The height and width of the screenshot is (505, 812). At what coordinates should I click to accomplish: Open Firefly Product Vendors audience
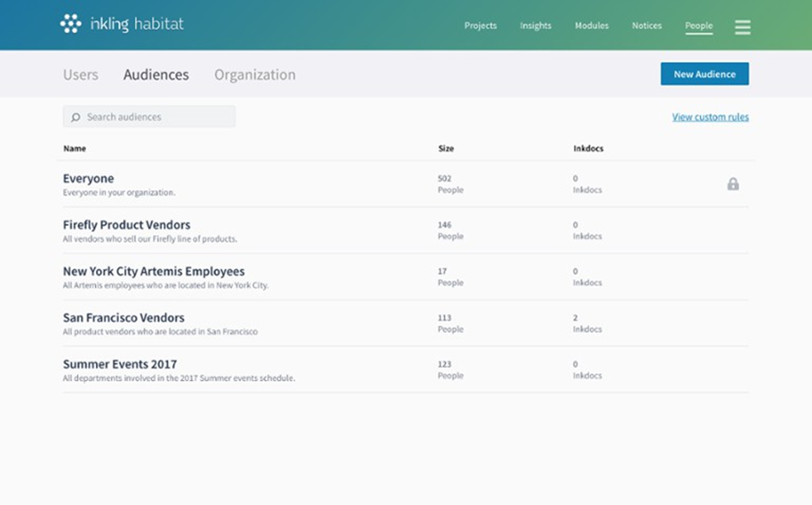[127, 225]
